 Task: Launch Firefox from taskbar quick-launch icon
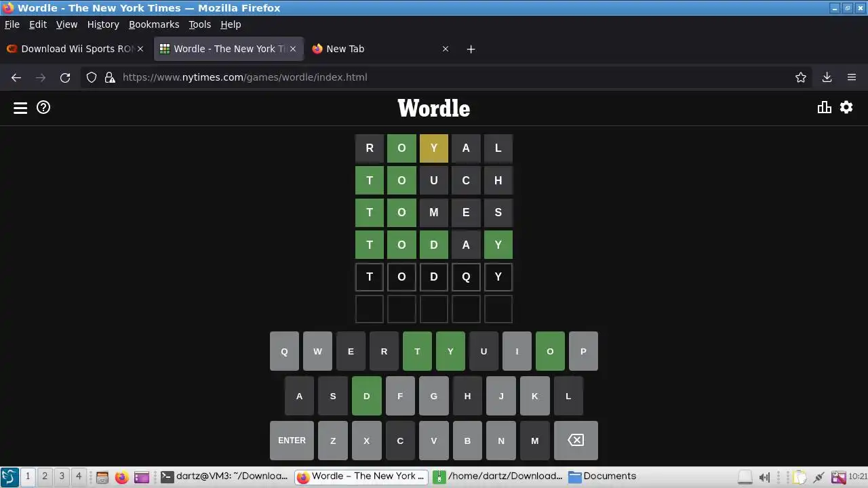point(121,477)
